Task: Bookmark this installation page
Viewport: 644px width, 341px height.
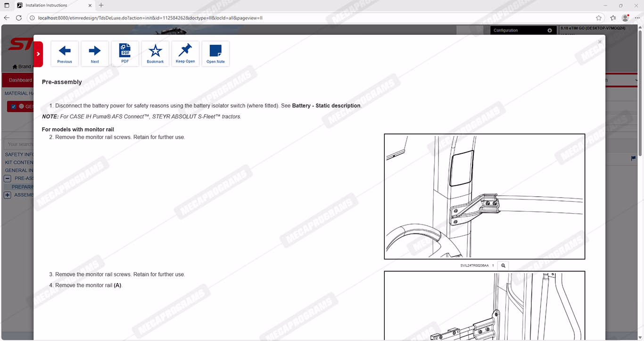Action: [x=155, y=53]
